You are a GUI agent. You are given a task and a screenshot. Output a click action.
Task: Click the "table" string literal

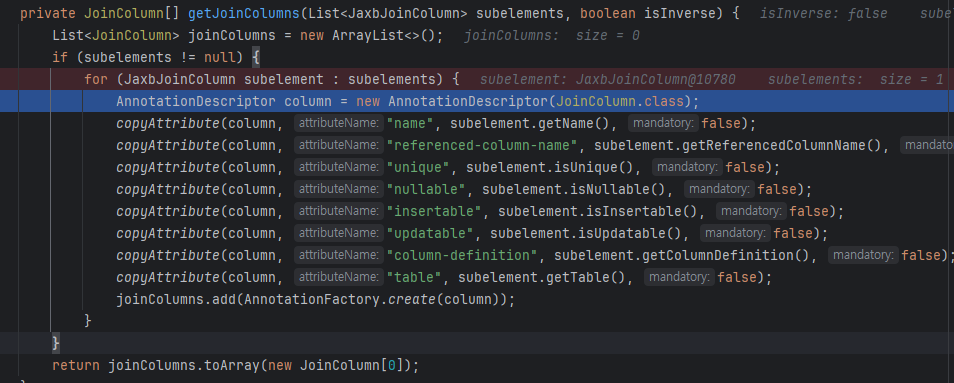click(x=414, y=277)
